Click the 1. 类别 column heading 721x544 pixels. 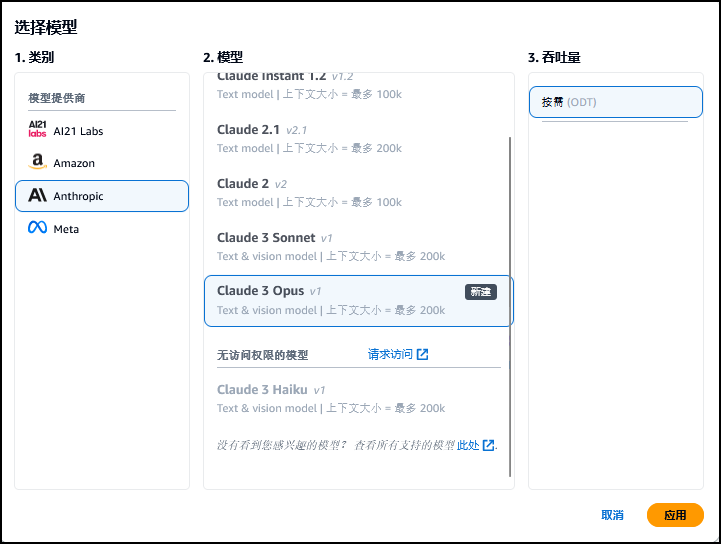click(x=34, y=57)
